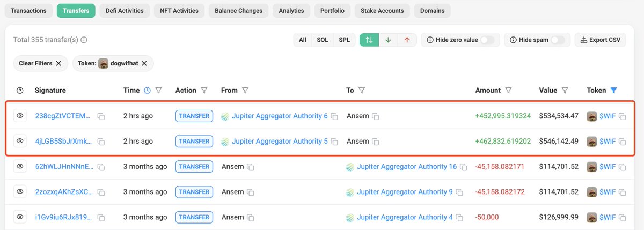This screenshot has width=644, height=230.
Task: Open NFT Activities tab
Action: (x=179, y=11)
